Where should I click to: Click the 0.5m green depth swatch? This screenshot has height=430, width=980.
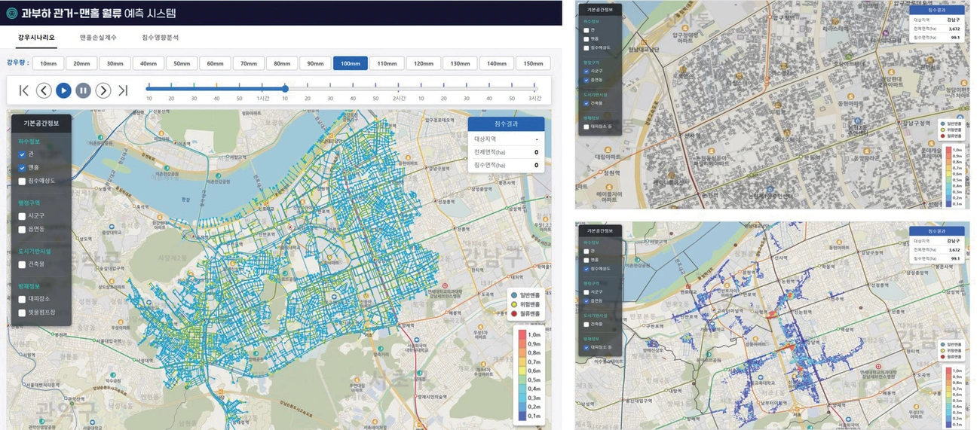tap(522, 380)
